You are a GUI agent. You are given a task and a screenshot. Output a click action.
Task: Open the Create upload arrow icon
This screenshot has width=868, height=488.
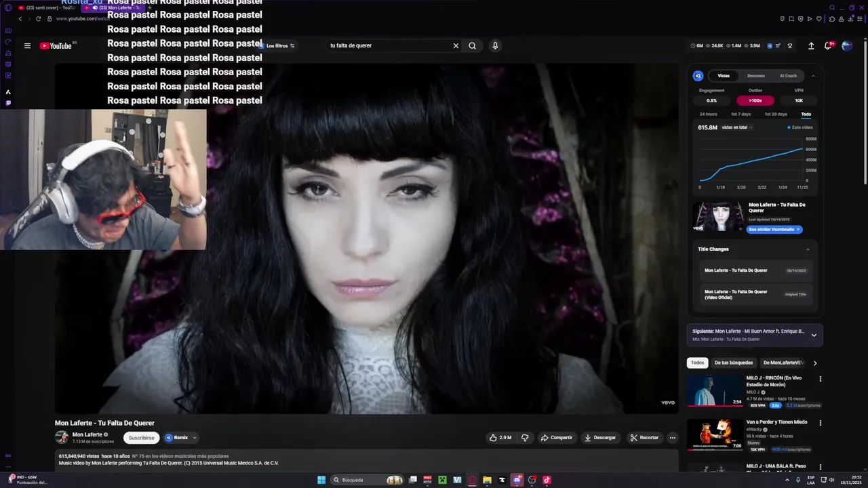811,45
